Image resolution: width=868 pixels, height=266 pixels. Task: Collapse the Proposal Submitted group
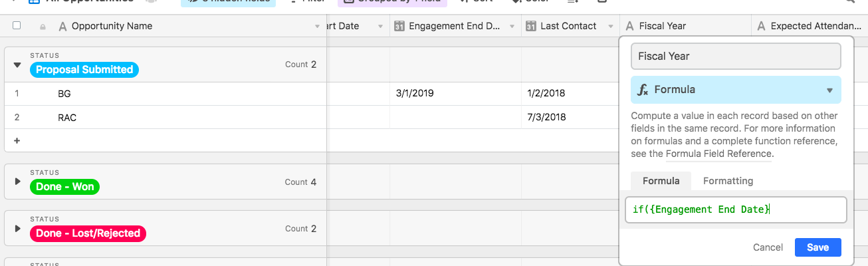17,65
